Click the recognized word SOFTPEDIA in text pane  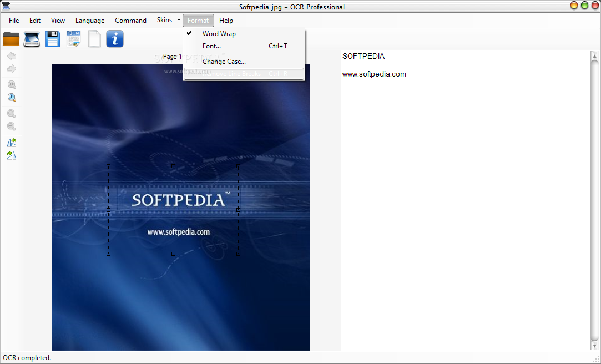point(363,57)
